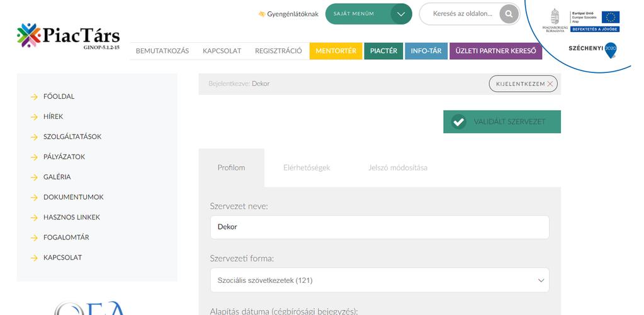Viewport: 644px width, 315px height.
Task: Click the 'Bejelentkezve: Dekor' status text
Action: (x=239, y=84)
